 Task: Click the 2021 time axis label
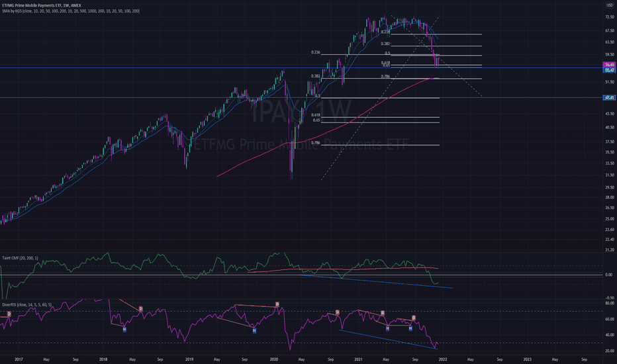pyautogui.click(x=358, y=359)
